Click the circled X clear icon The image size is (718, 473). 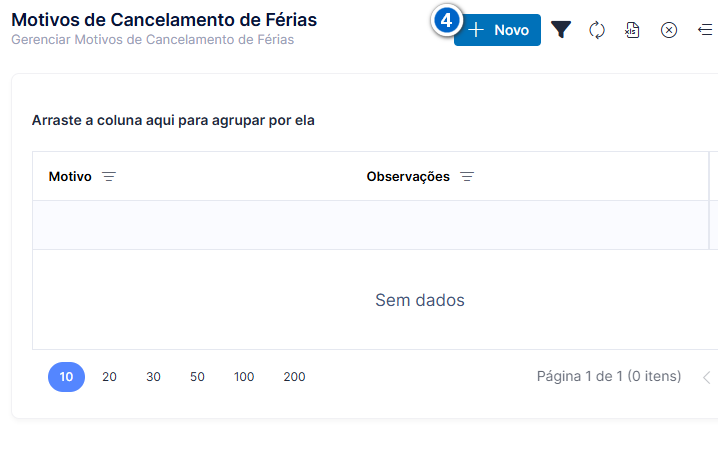669,30
